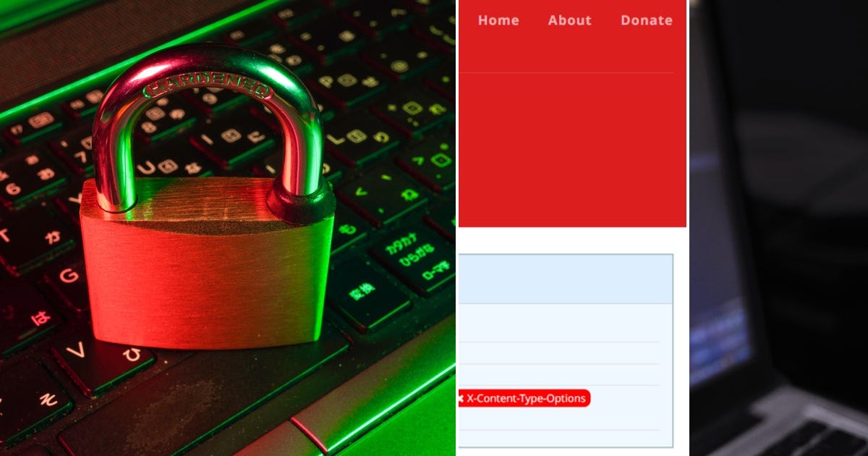Click the X-Content-Type-Options red badge

coord(524,398)
